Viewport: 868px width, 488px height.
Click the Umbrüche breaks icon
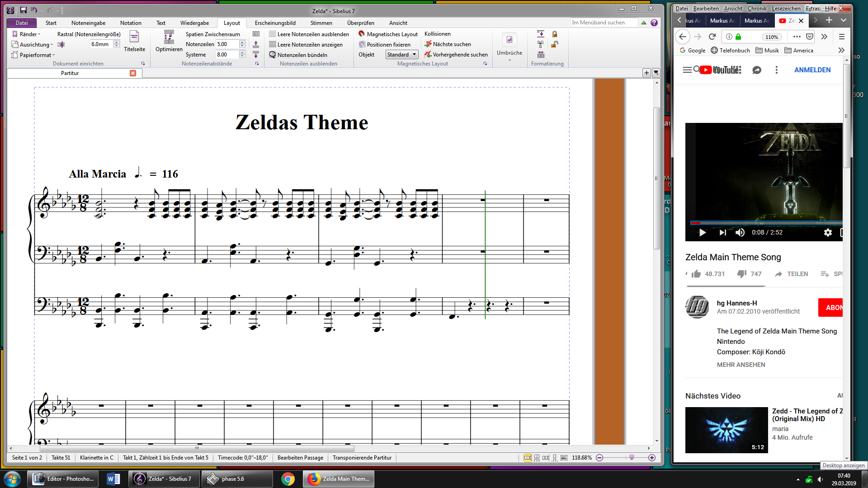509,40
